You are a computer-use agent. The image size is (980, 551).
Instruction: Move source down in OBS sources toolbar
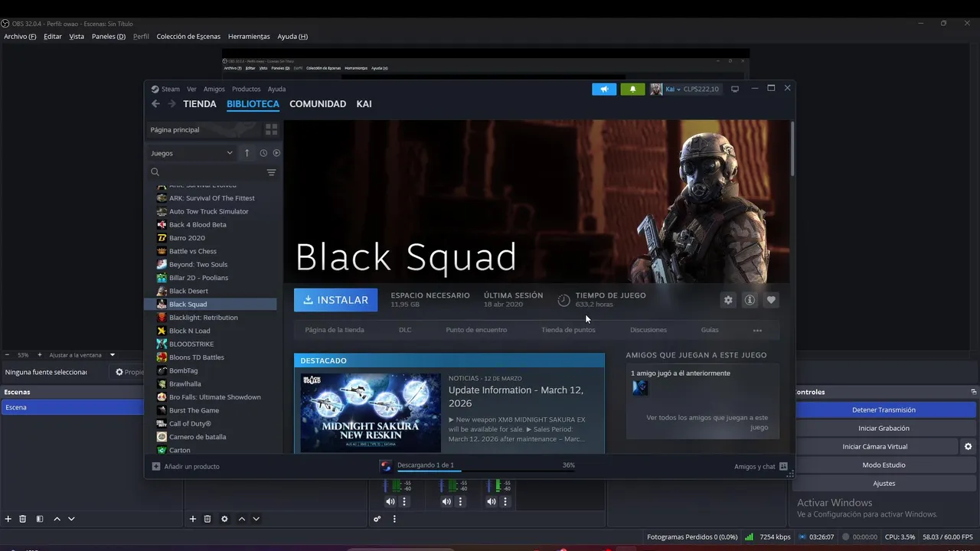256,519
